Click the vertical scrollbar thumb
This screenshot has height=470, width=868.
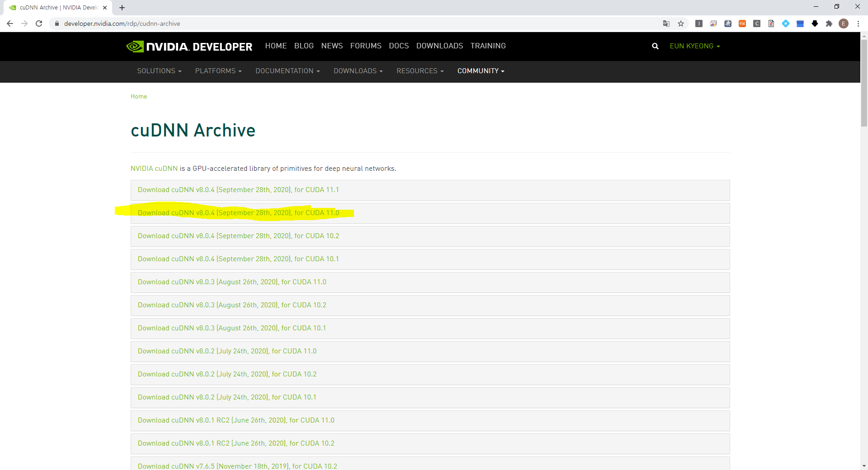pyautogui.click(x=864, y=83)
